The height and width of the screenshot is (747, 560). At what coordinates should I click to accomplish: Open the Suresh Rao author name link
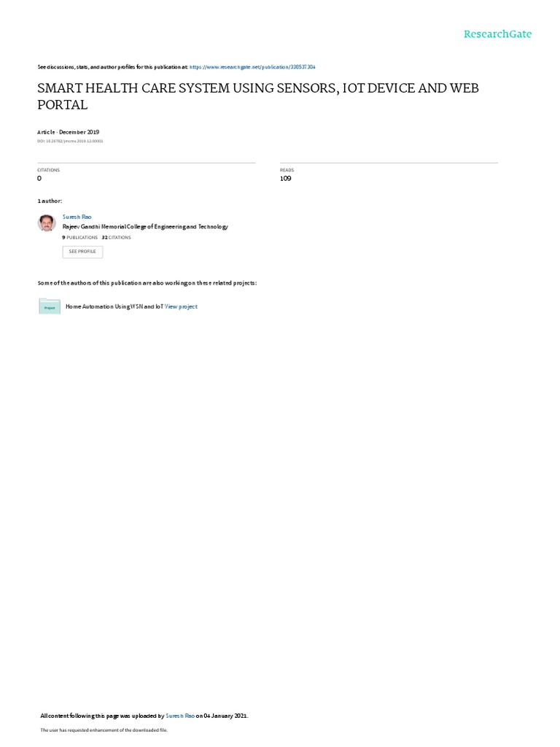click(x=77, y=217)
